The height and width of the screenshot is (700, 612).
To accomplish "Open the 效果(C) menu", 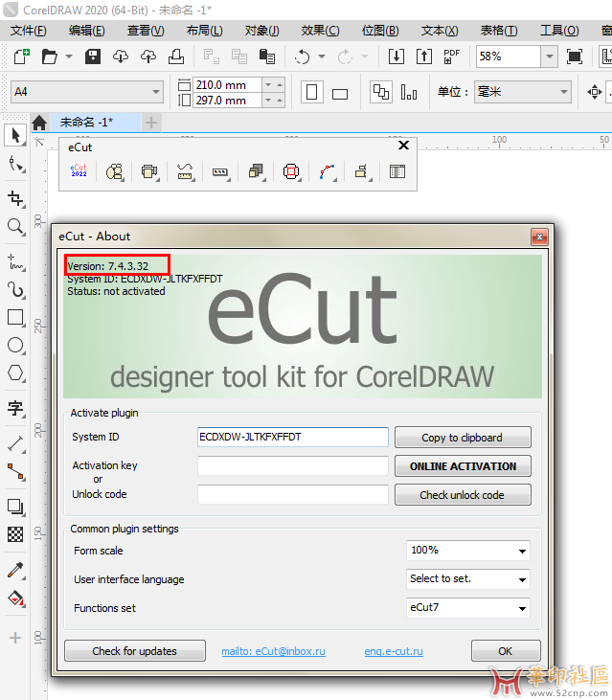I will (x=320, y=31).
